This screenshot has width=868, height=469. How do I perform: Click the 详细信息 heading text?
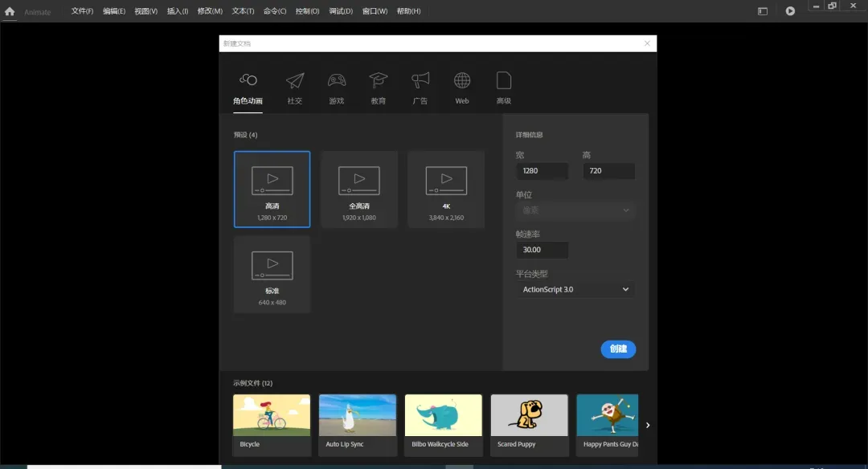coord(529,135)
